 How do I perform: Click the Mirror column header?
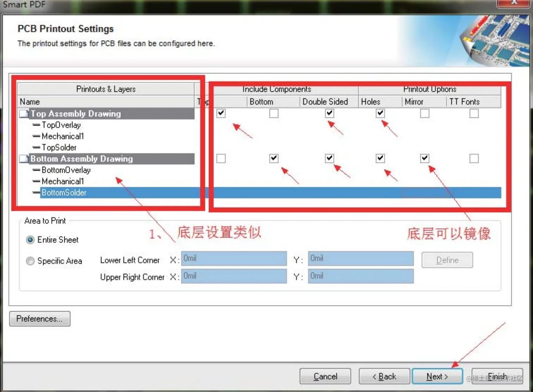[424, 102]
